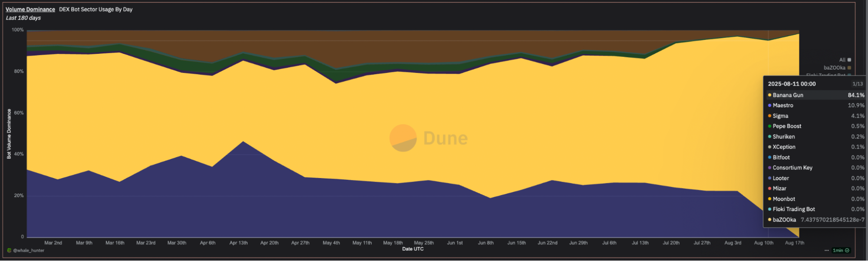
Task: Select the Bitfoot tooltip row
Action: [815, 158]
